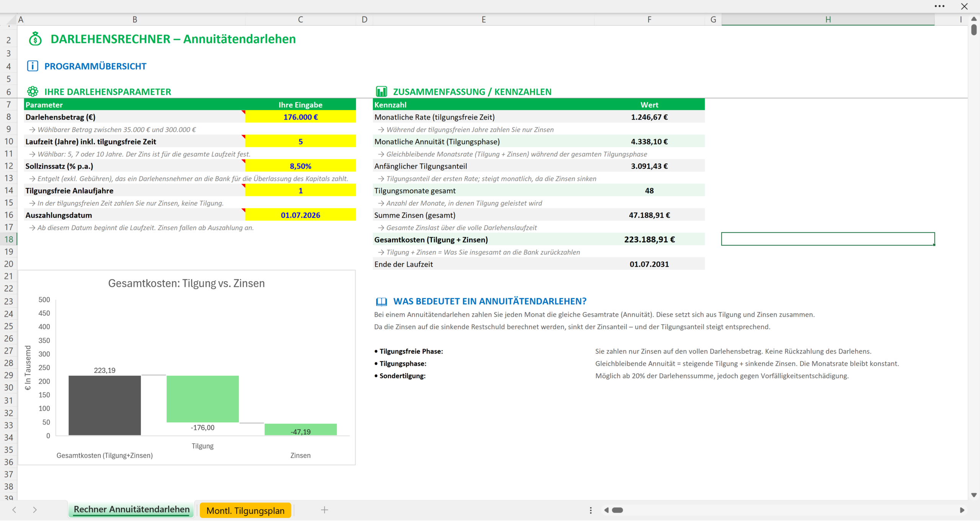
Task: Select the Darlehensbetrag input cell 176.000 €
Action: coord(301,117)
